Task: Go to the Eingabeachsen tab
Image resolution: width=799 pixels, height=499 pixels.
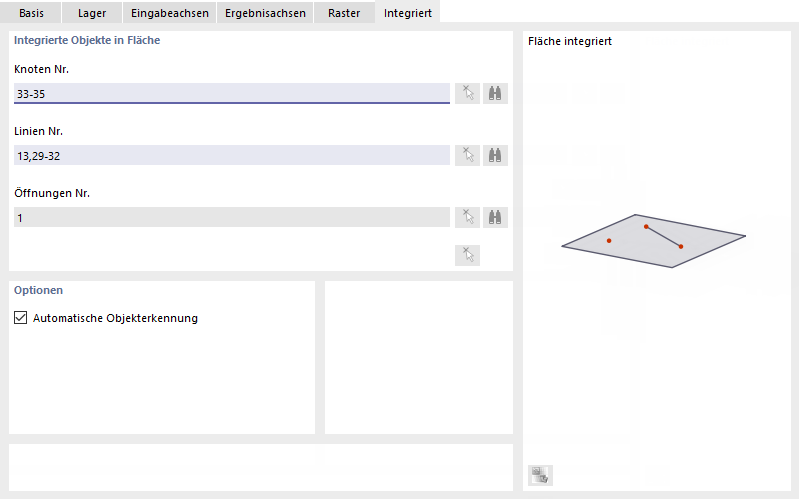Action: click(x=169, y=13)
